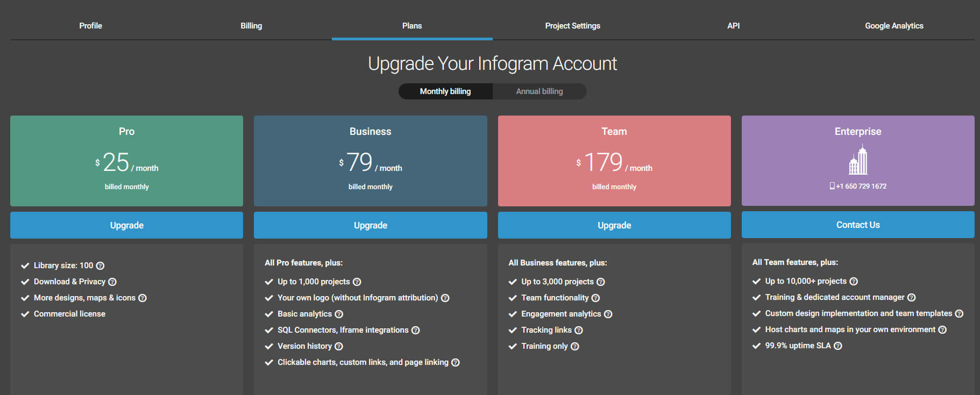The width and height of the screenshot is (980, 395).
Task: Open help for Training & dedicated account manager
Action: click(x=912, y=297)
